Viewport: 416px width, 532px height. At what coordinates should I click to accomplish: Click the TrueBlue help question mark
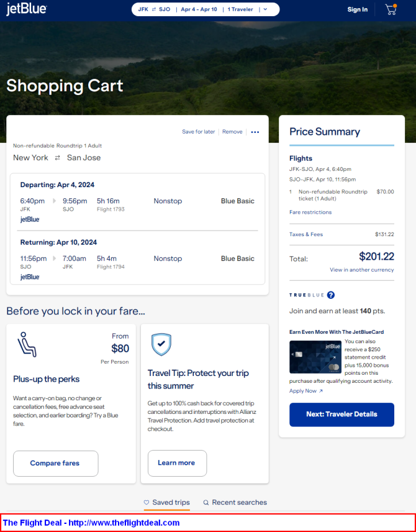(x=331, y=295)
